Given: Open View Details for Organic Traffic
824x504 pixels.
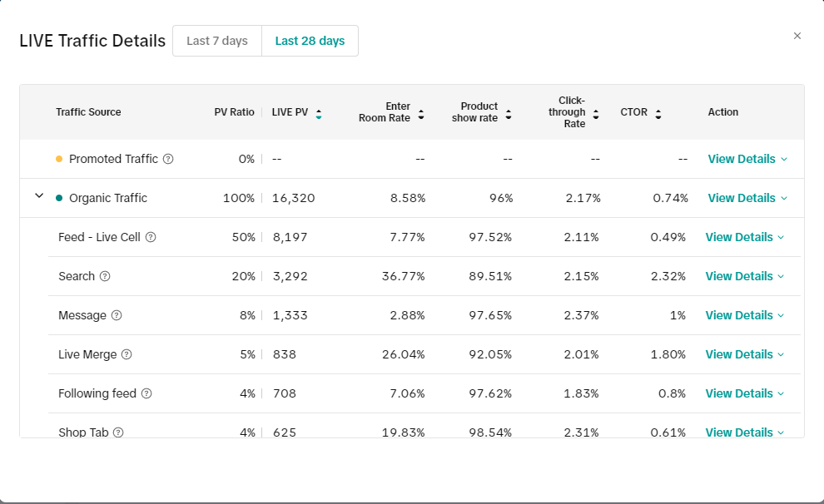Looking at the screenshot, I should (x=747, y=198).
